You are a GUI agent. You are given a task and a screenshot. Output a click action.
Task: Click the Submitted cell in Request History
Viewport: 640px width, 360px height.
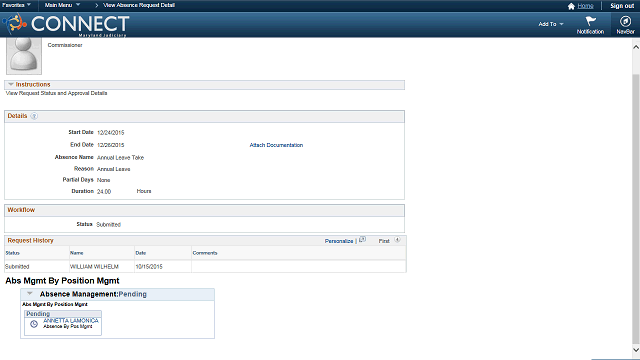[x=17, y=267]
